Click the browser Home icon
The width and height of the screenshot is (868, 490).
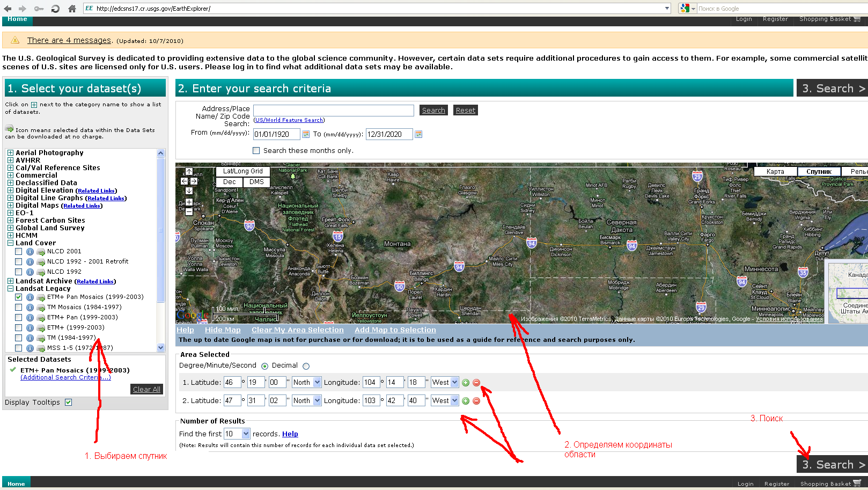coord(72,9)
